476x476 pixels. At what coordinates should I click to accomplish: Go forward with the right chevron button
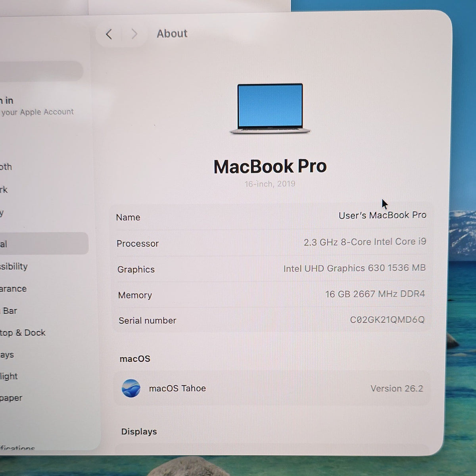pyautogui.click(x=134, y=34)
